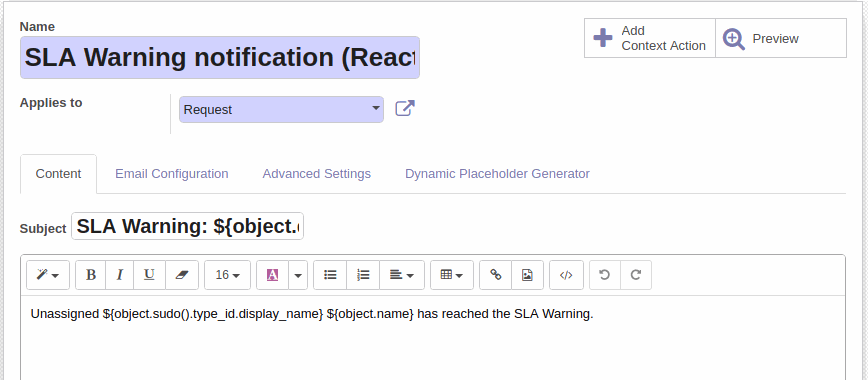The height and width of the screenshot is (380, 868).
Task: Open the magic wand style dropdown
Action: click(x=48, y=275)
